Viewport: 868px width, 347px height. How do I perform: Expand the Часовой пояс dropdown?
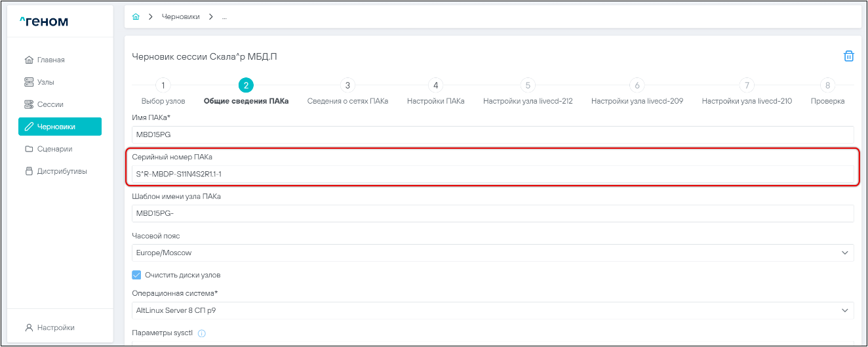844,253
